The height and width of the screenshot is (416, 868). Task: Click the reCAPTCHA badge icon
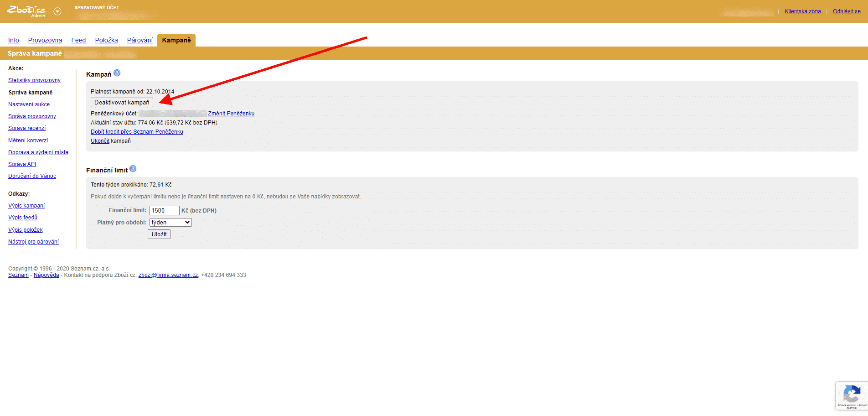coord(851,395)
